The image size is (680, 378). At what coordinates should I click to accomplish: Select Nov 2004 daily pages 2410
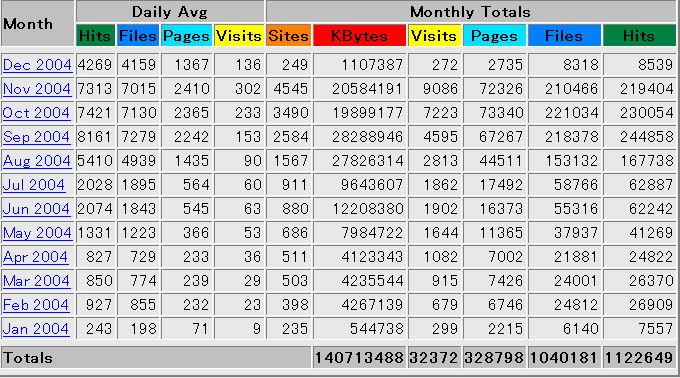point(192,89)
